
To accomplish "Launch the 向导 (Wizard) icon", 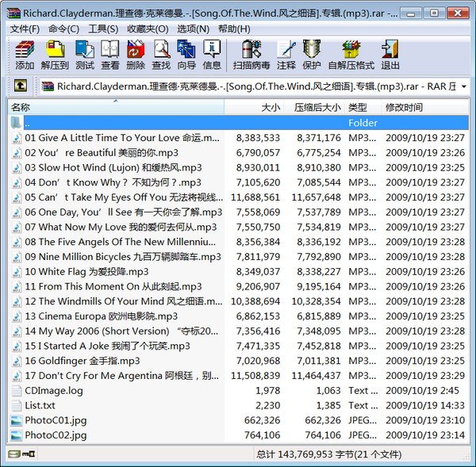I will click(x=186, y=55).
